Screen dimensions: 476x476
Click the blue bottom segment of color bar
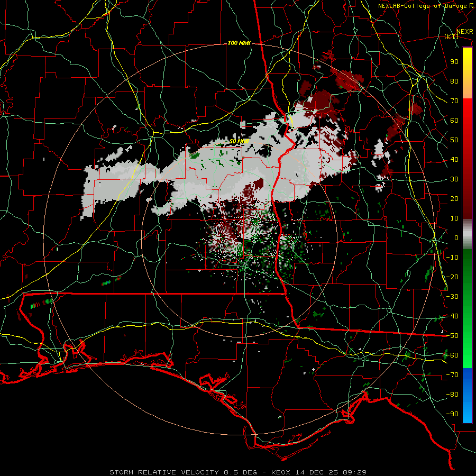(x=467, y=396)
